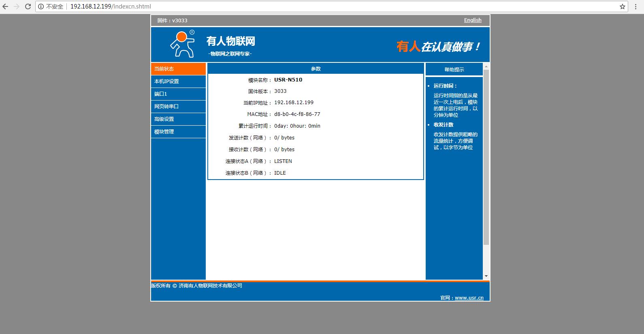644x334 pixels.
Task: Open 高级设置 in sidebar
Action: point(178,119)
